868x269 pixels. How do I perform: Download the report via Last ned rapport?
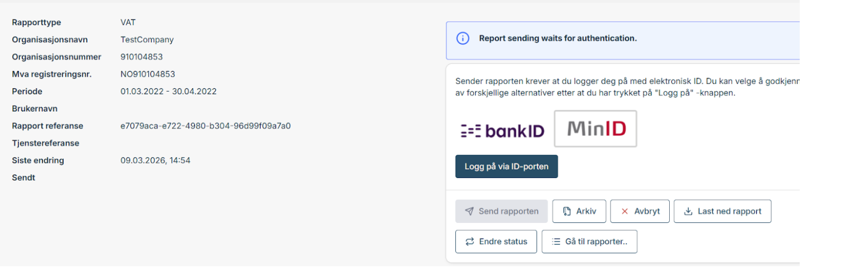(x=723, y=211)
